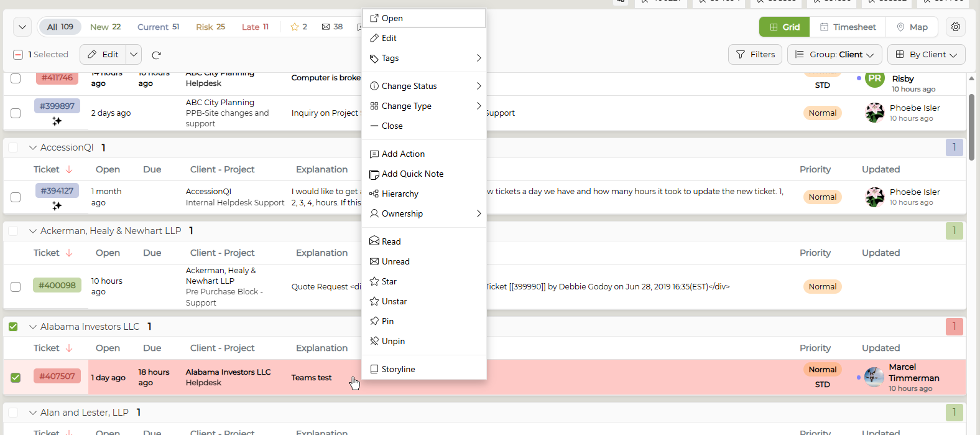Image resolution: width=980 pixels, height=435 pixels.
Task: Collapse the AccessionQI group
Action: click(x=33, y=147)
